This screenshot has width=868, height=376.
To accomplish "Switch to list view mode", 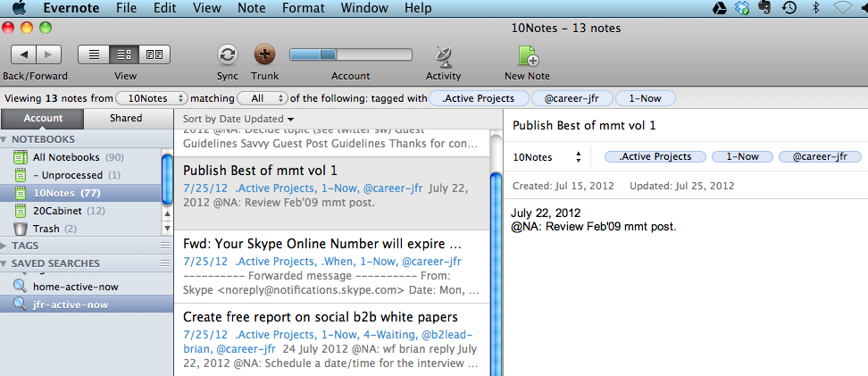I will tap(94, 54).
